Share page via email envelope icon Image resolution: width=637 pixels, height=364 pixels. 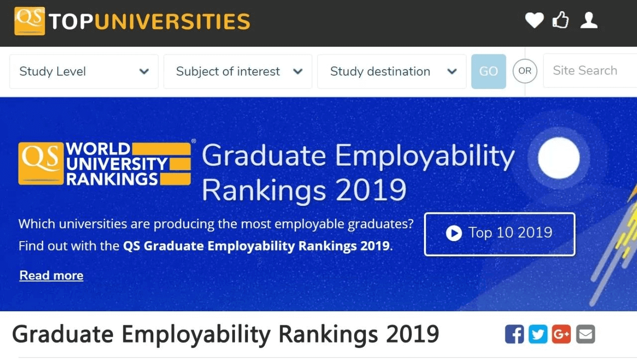pos(585,334)
